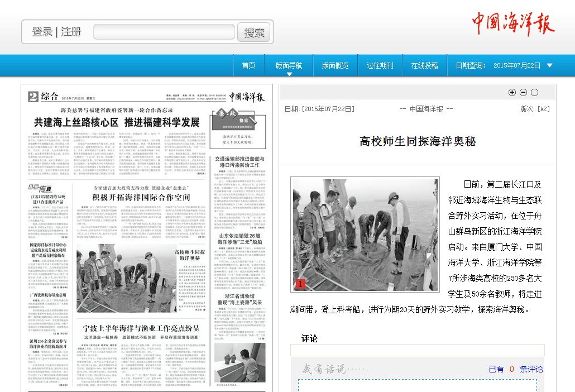The image size is (575, 392).
Task: Go to the 首页 home tab
Action: (x=248, y=66)
